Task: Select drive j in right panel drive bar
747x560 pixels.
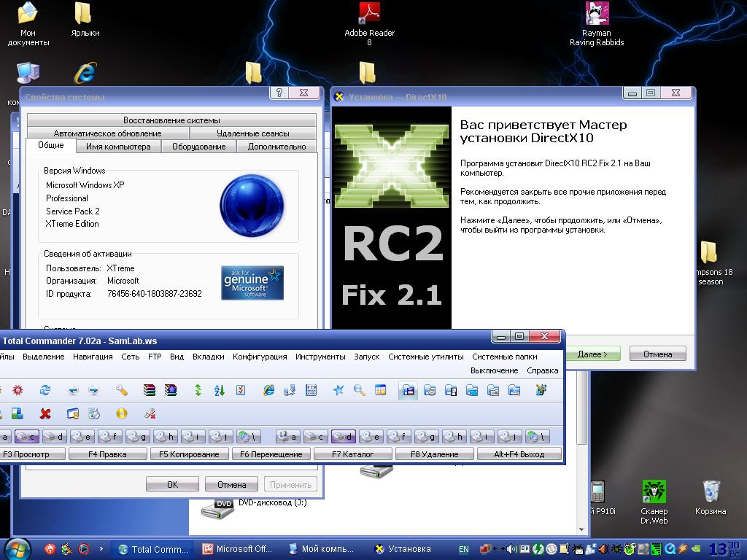Action: click(510, 436)
